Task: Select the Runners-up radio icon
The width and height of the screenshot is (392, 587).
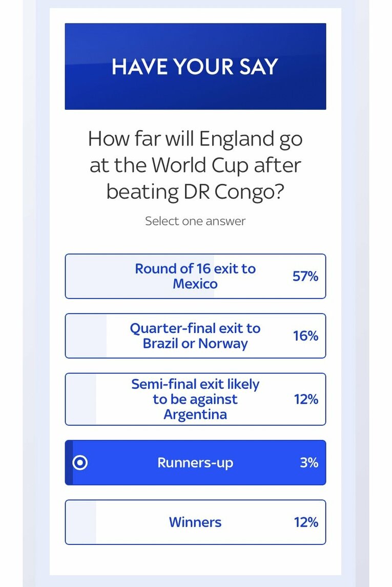Action: [x=80, y=463]
